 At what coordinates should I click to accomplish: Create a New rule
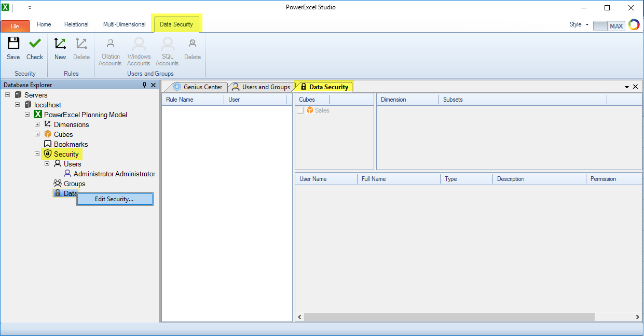point(60,44)
